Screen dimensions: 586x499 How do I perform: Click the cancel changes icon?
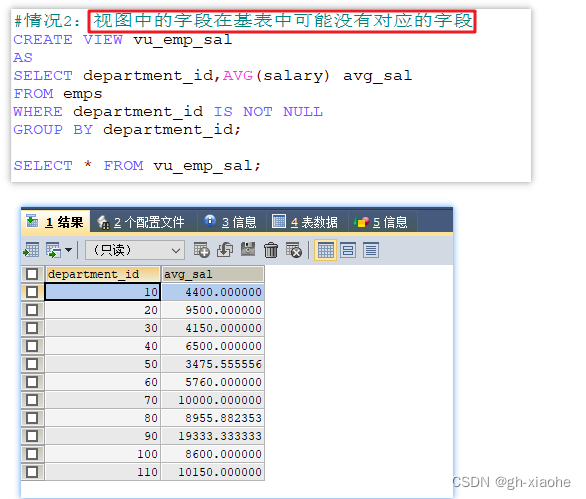[x=294, y=250]
